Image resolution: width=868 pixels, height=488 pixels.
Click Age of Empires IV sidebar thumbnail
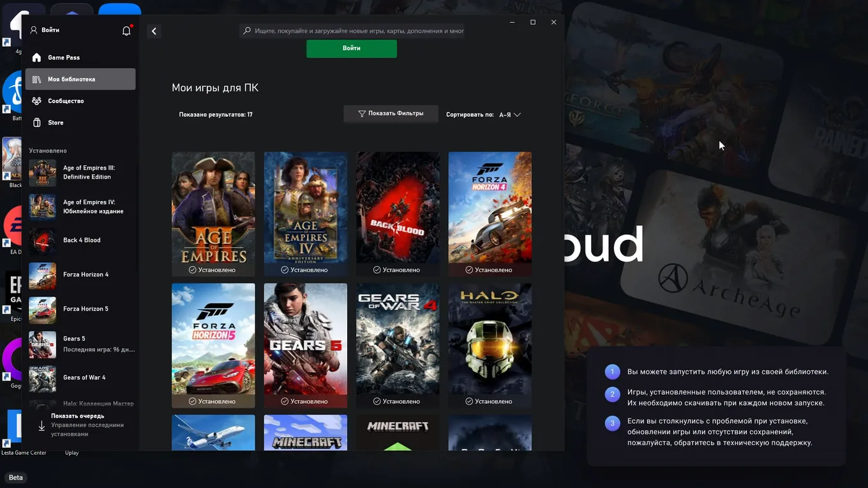click(x=42, y=207)
